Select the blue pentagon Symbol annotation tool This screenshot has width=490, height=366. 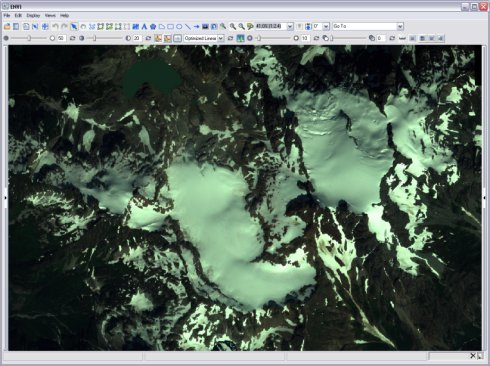[153, 26]
